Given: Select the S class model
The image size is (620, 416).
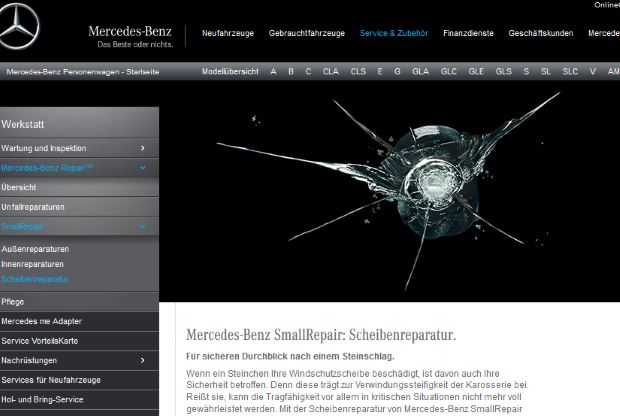Looking at the screenshot, I should (526, 72).
